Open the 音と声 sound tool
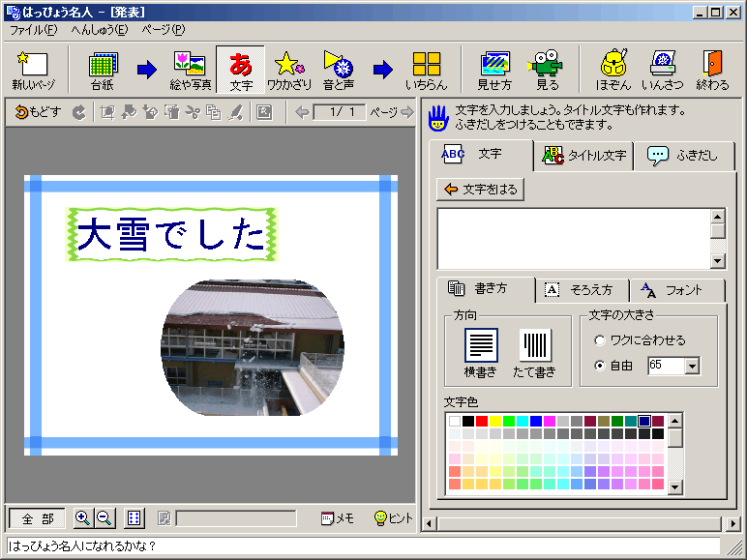Screen dimensions: 747x560 pyautogui.click(x=339, y=70)
